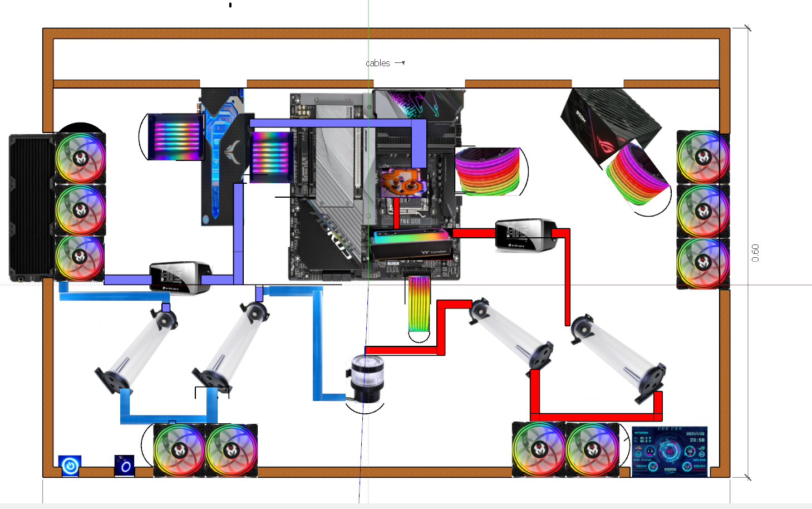Select the top fan of the left fan stack
The image size is (812, 509).
[80, 159]
